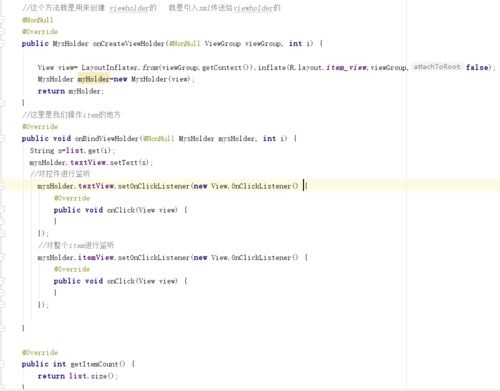Screen dimensions: 500x391
Task: Click new MyzHolder(view) constructor call
Action: tap(152, 79)
